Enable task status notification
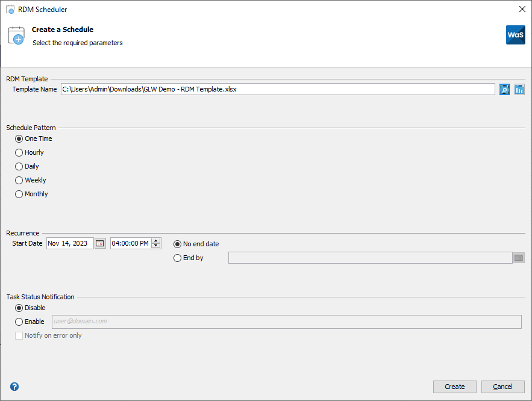This screenshot has height=401, width=532. tap(19, 322)
